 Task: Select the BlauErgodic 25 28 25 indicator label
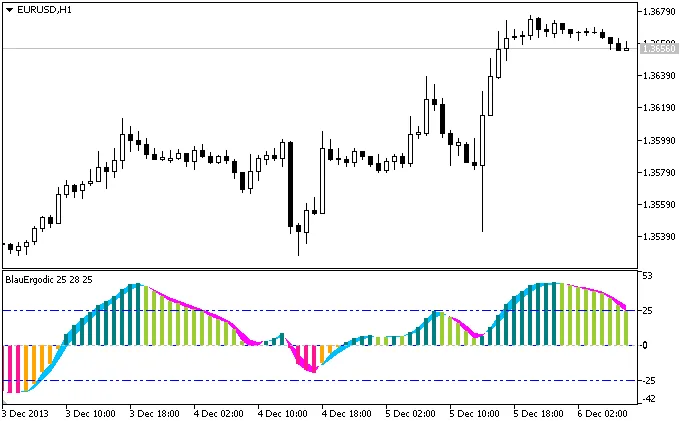tap(49, 279)
